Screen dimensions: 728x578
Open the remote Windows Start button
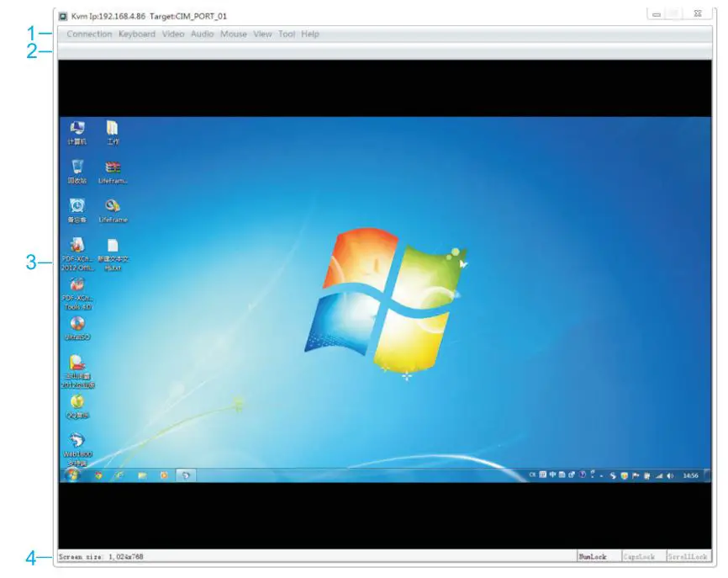point(72,475)
